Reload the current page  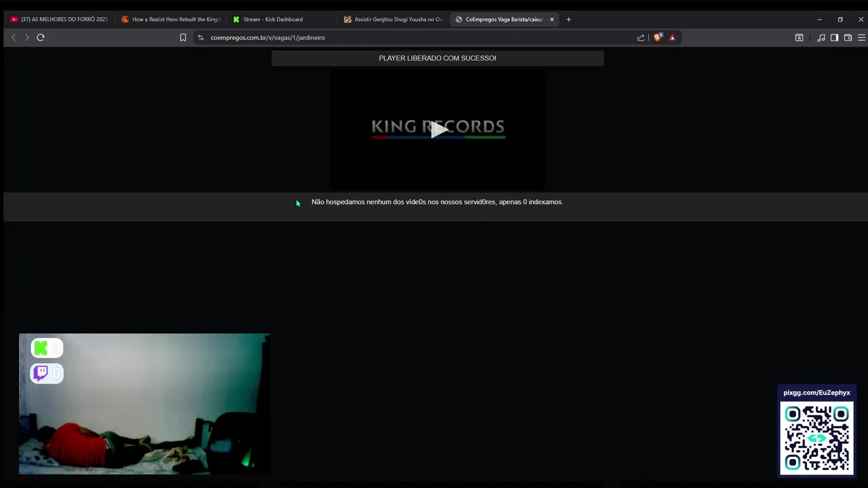[41, 37]
